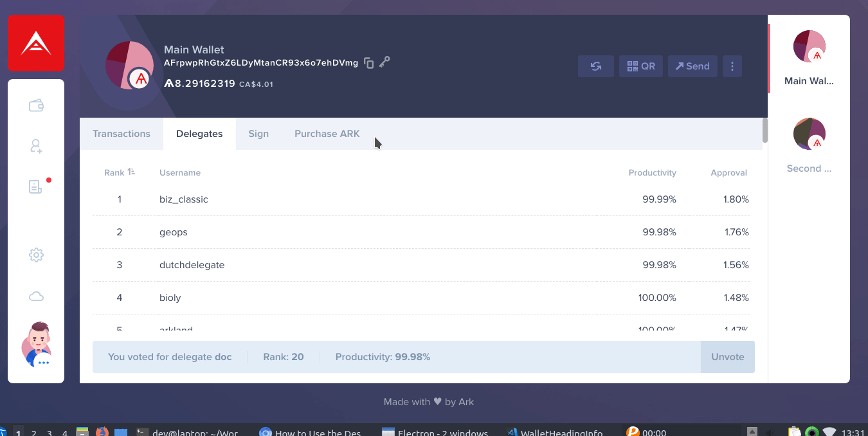Show the wallet QR code
The width and height of the screenshot is (868, 436).
(641, 66)
